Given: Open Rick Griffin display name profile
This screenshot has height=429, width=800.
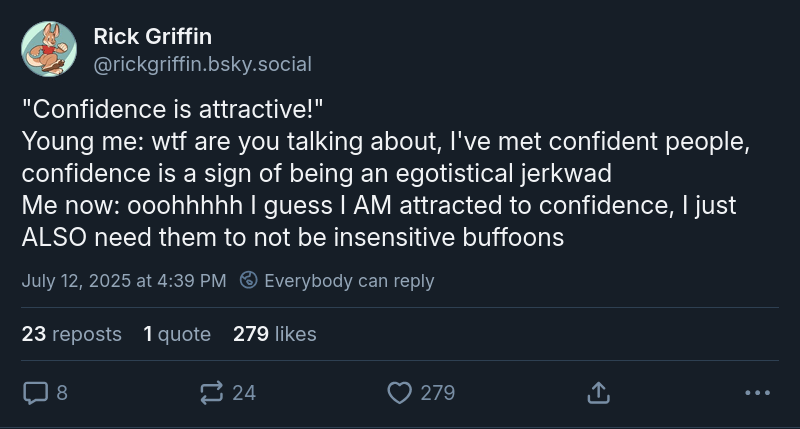Looking at the screenshot, I should coord(153,36).
